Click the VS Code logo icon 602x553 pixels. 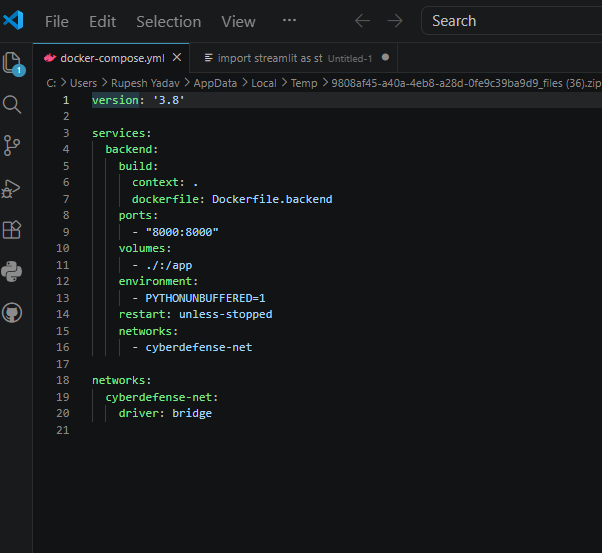click(x=13, y=20)
